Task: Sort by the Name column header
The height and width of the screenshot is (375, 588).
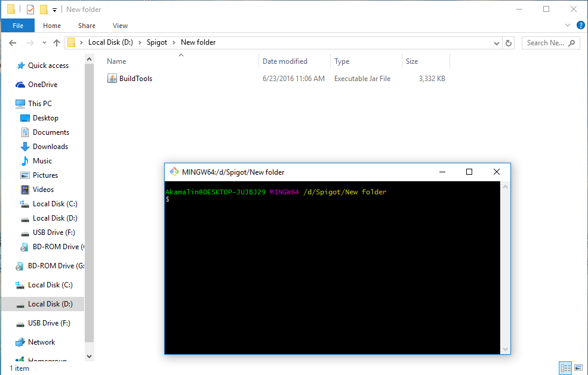Action: point(181,61)
